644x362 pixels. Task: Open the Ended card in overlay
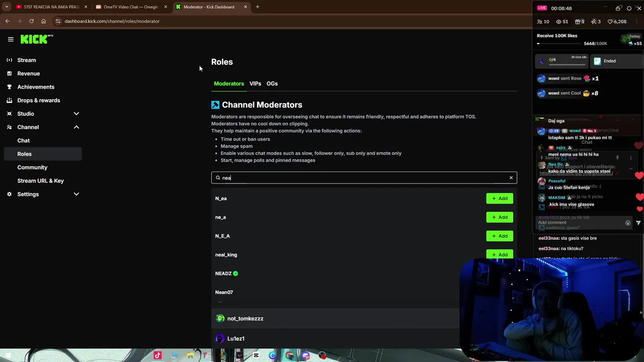coord(616,61)
